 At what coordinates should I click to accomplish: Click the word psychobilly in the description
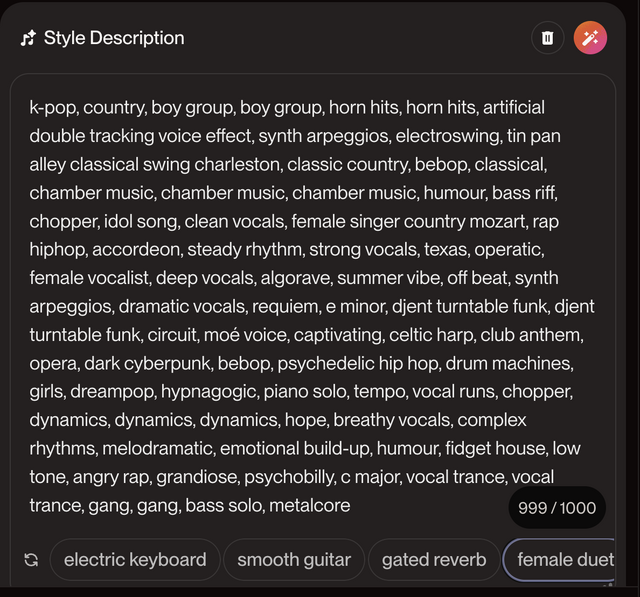coord(290,477)
